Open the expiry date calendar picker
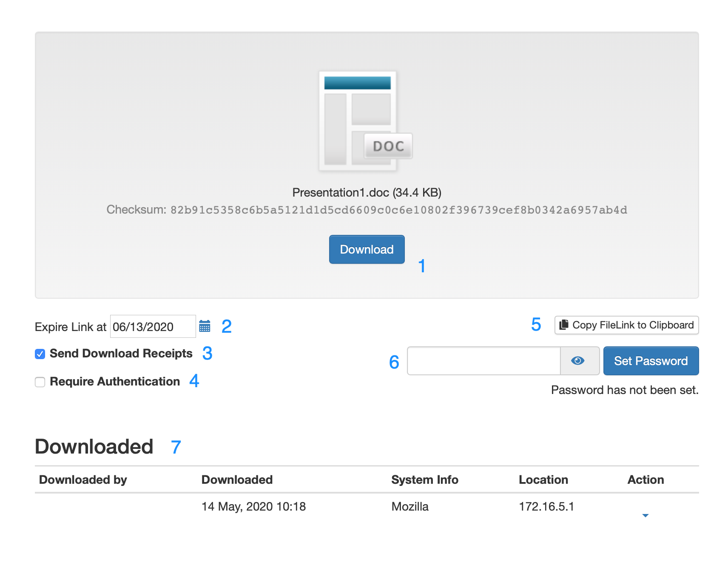This screenshot has width=728, height=571. pos(205,326)
